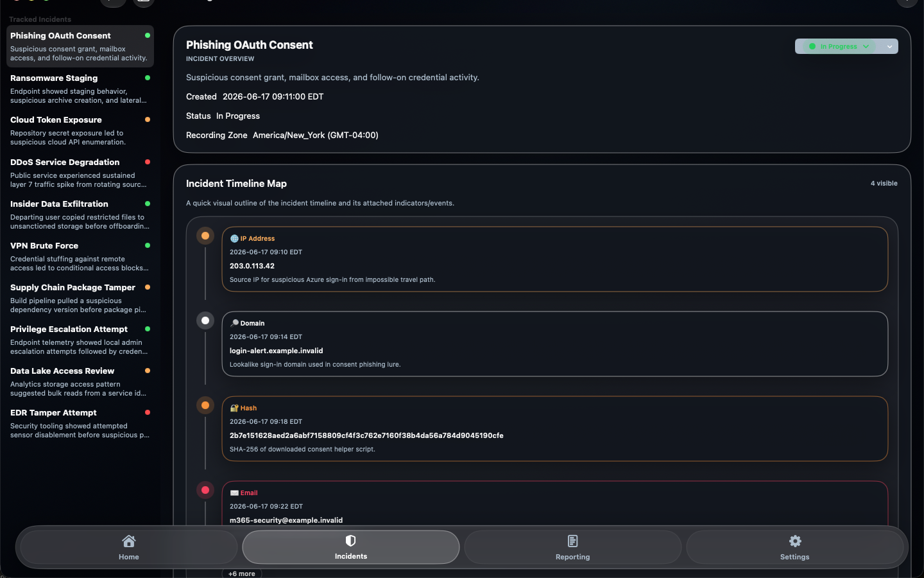Screen dimensions: 924x578
Task: Click the lock icon beside Hash
Action: tap(234, 408)
